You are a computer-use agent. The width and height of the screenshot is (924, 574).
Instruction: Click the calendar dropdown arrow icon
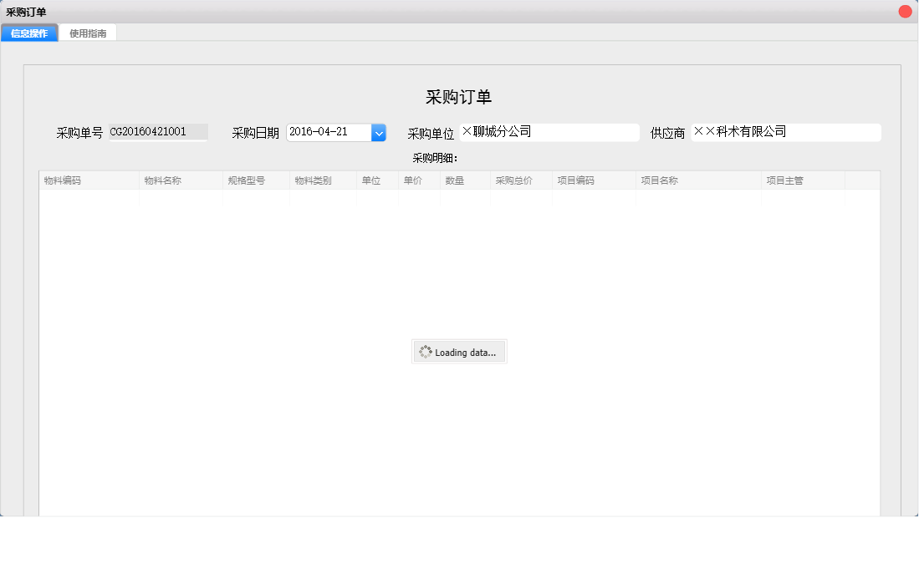coord(379,132)
